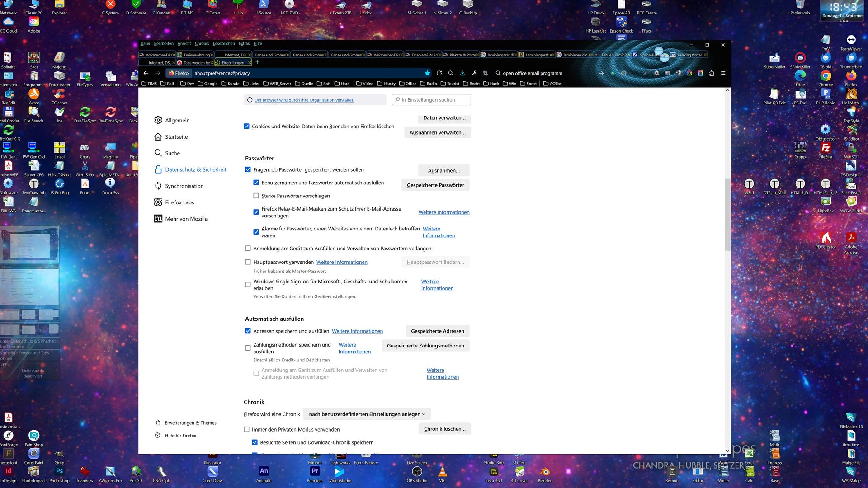The width and height of the screenshot is (868, 488).
Task: Open the downloads panel icon
Action: click(462, 73)
